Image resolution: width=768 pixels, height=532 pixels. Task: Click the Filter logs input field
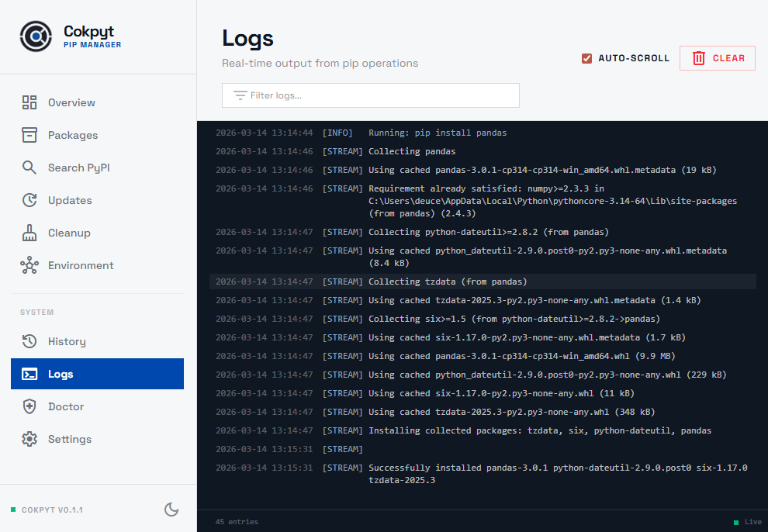(370, 95)
